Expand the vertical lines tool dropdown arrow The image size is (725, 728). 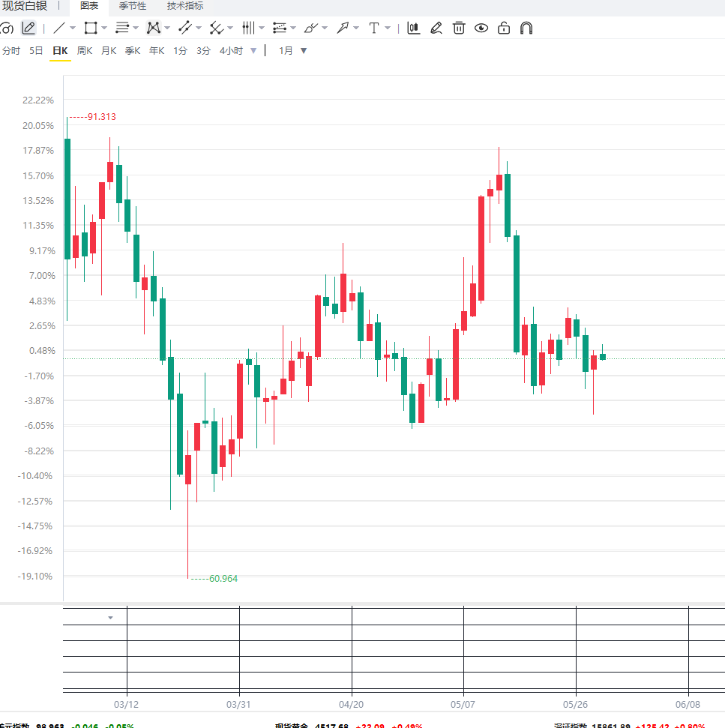[262, 28]
